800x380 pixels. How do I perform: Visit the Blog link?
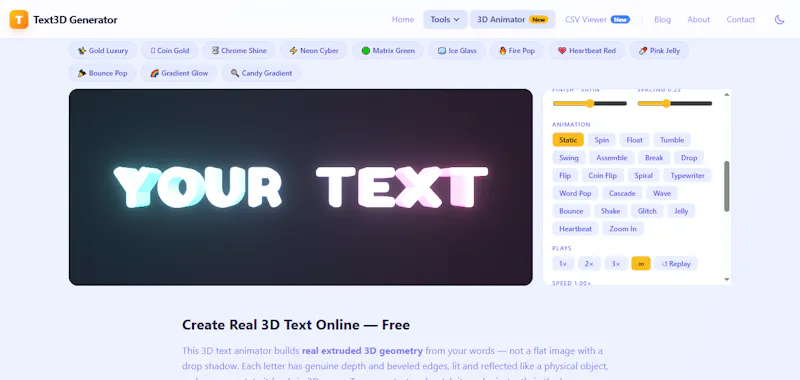pyautogui.click(x=662, y=19)
